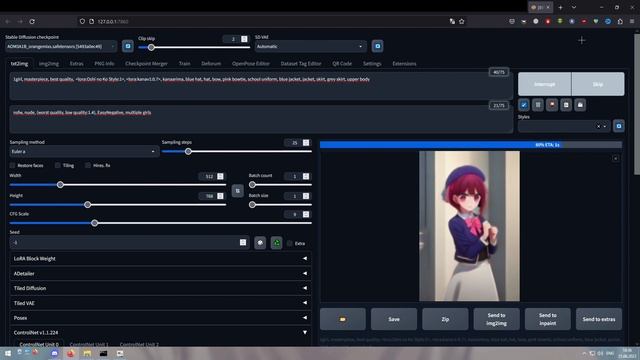640x360 pixels.
Task: Close the generated image preview
Action: coord(616,158)
